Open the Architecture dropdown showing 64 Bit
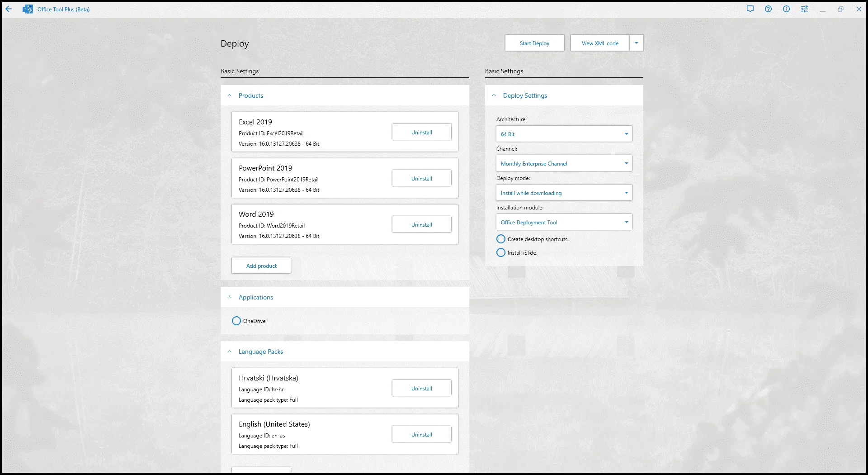 tap(564, 134)
